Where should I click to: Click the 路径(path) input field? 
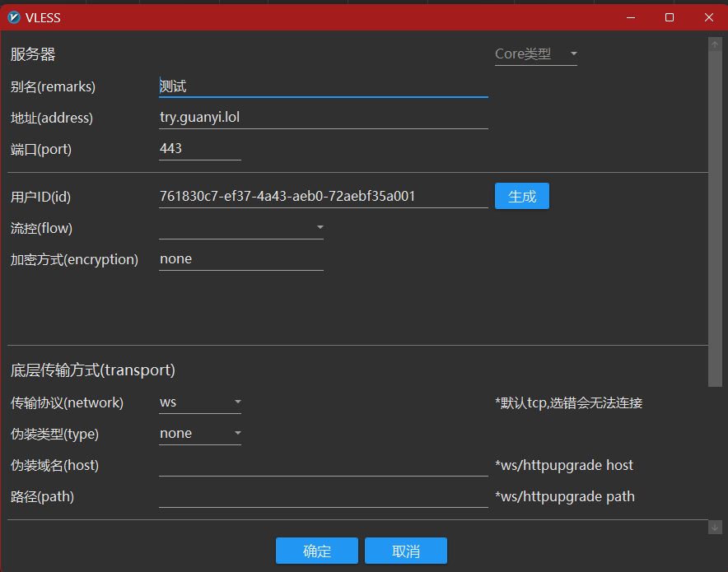coord(323,496)
